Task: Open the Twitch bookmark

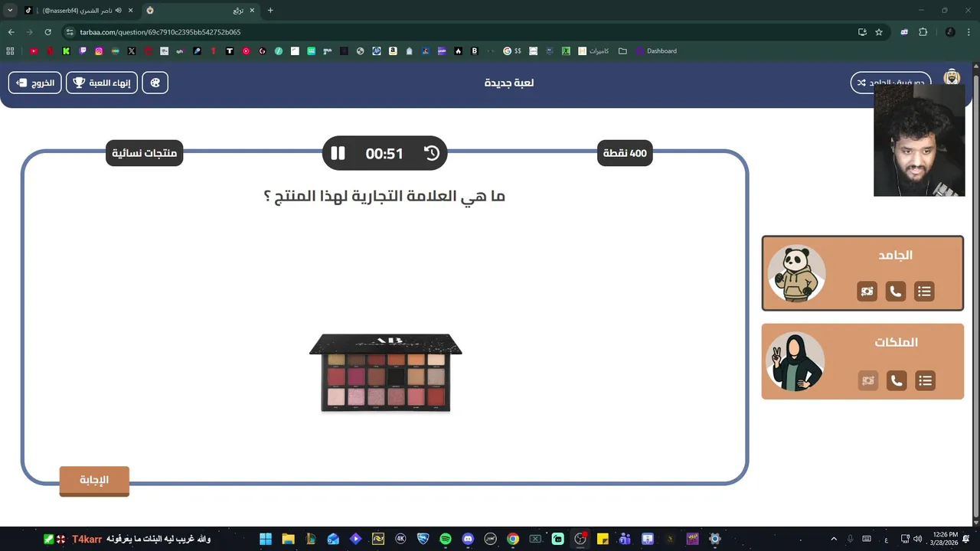Action: tap(83, 51)
